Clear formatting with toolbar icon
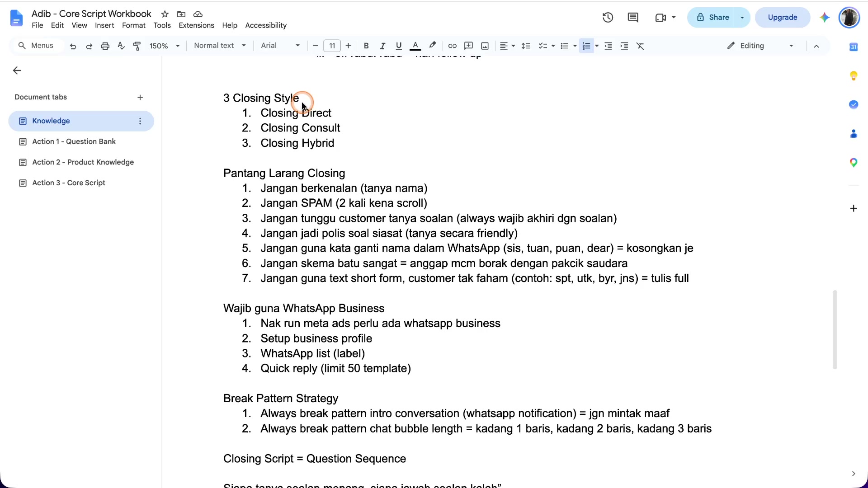 click(640, 46)
